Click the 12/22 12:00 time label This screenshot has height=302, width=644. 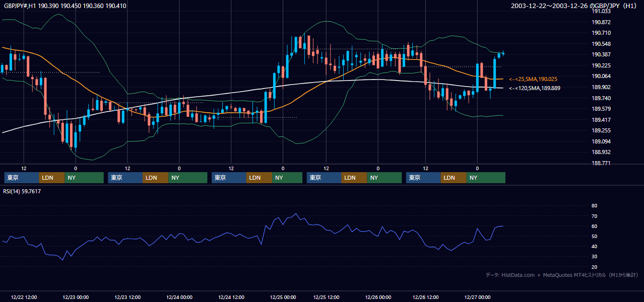[24, 297]
